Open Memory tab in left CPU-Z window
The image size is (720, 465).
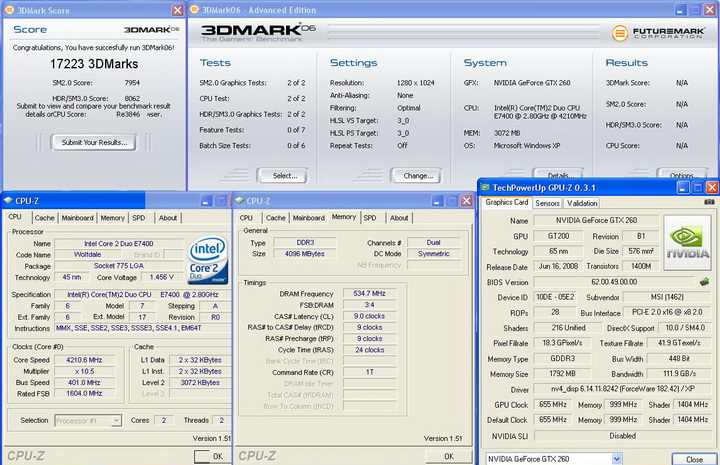click(112, 218)
